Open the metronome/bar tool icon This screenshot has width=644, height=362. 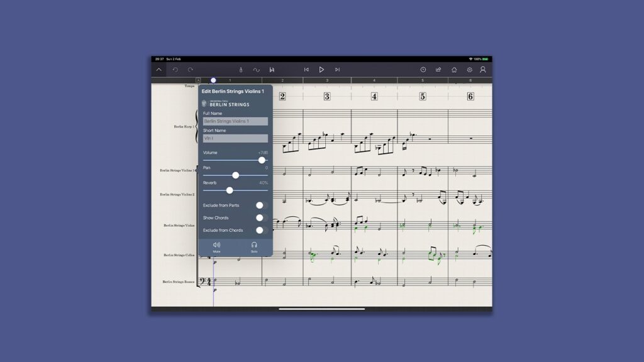pyautogui.click(x=272, y=70)
